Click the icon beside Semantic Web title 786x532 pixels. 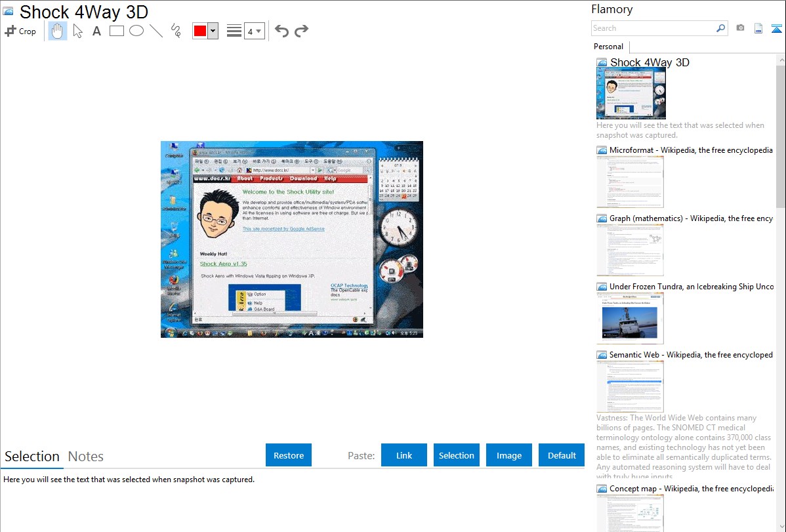602,355
